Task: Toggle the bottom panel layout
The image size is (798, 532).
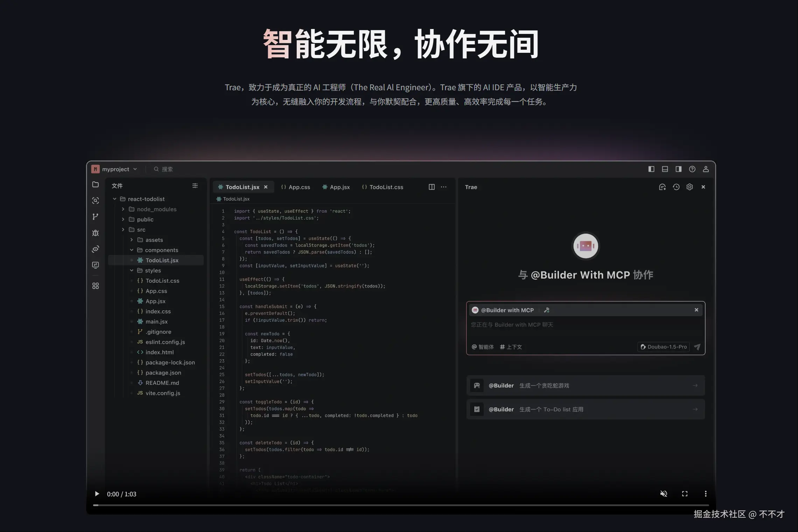Action: point(665,169)
